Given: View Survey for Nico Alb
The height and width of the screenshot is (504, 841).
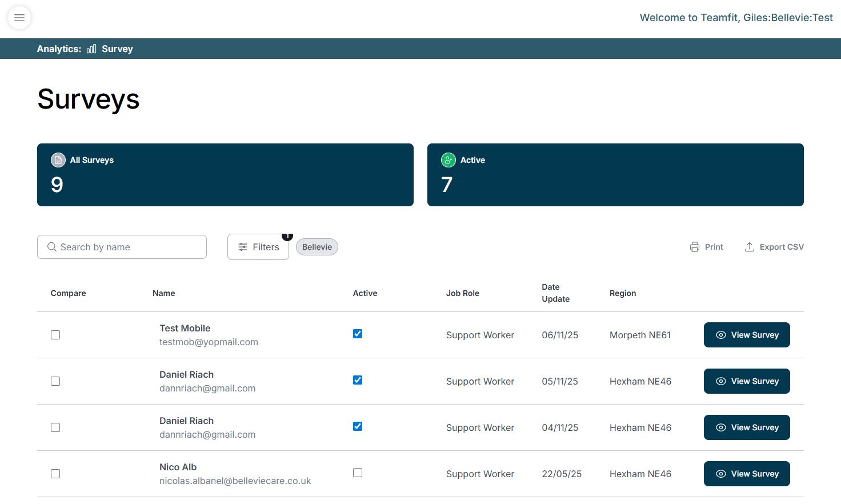Looking at the screenshot, I should coord(747,474).
